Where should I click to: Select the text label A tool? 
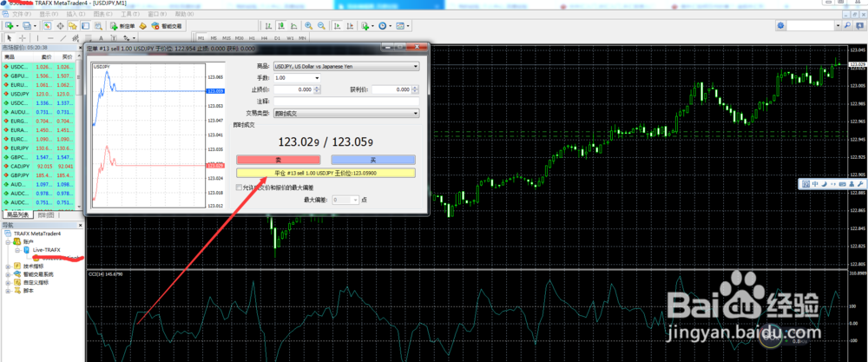pyautogui.click(x=101, y=38)
